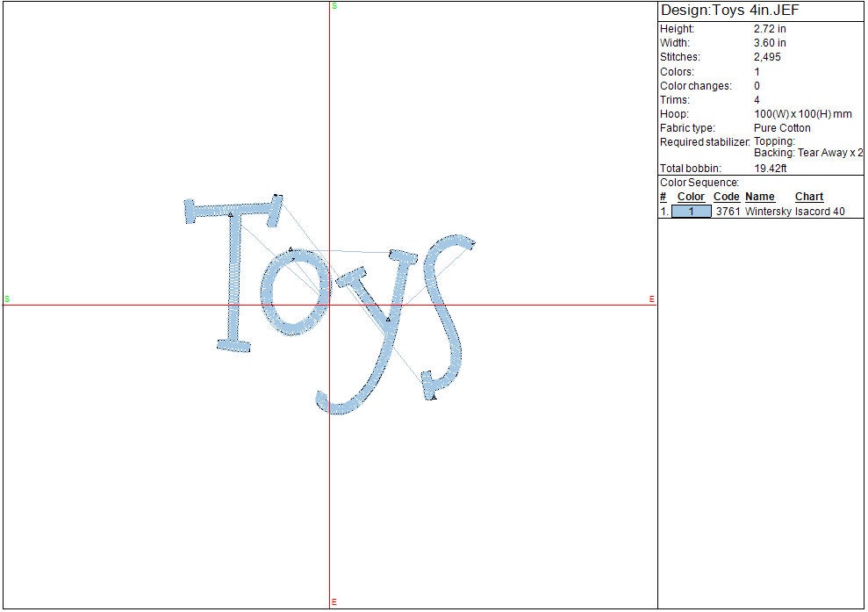Click the Name column header

pyautogui.click(x=760, y=197)
